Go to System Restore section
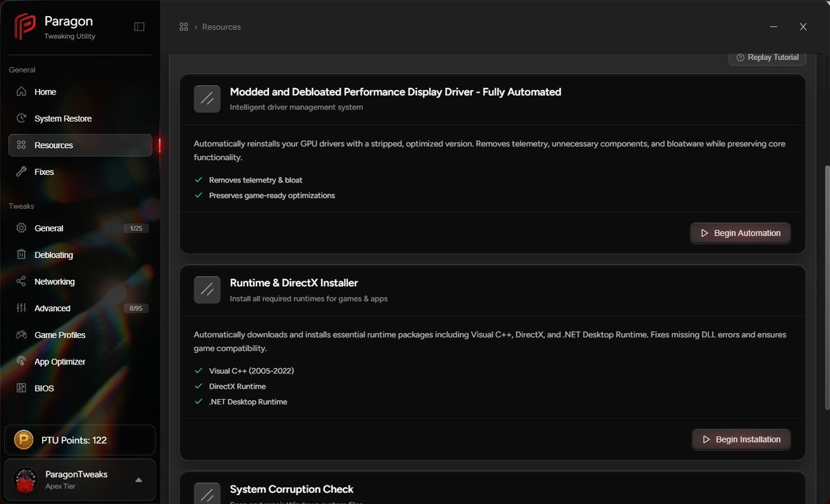Viewport: 830px width, 504px height. [x=80, y=118]
